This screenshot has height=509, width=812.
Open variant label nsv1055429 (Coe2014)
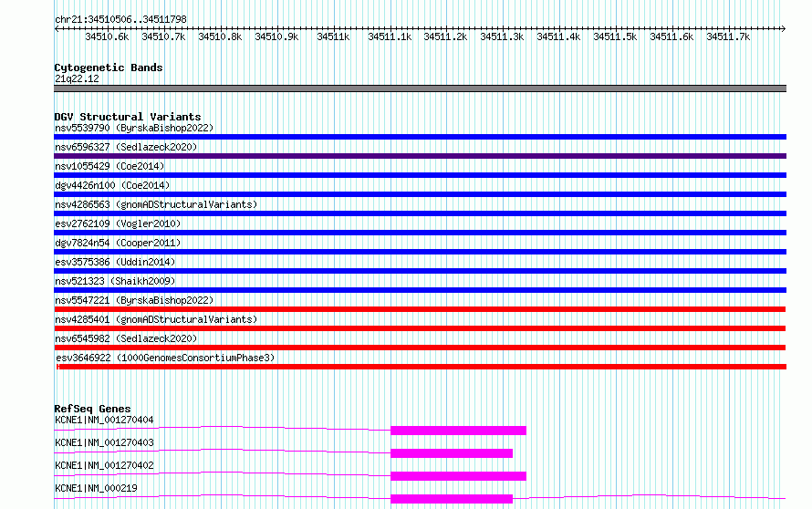[x=109, y=166]
